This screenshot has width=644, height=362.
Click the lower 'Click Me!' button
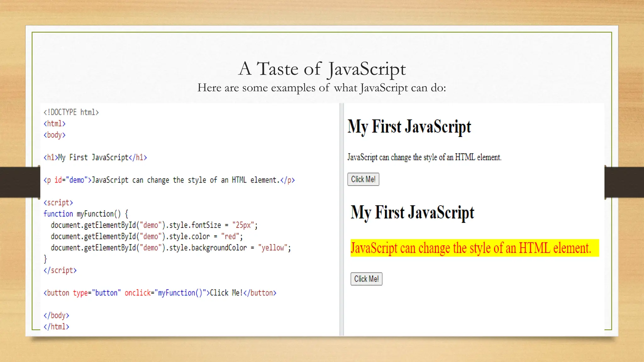(x=366, y=279)
